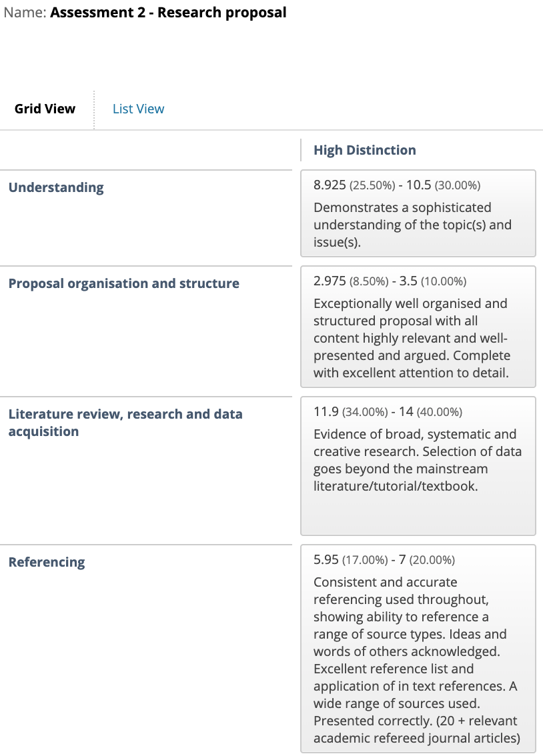The image size is (543, 756).
Task: Select the Understanding criterion row label
Action: [x=56, y=187]
